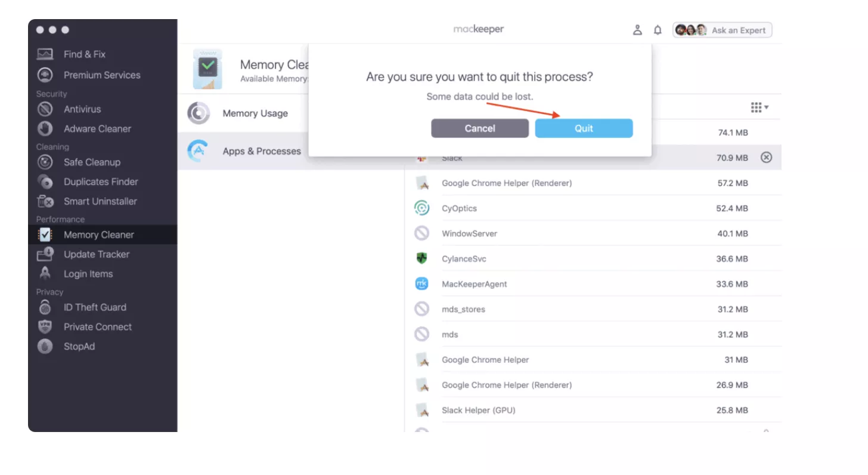Viewport: 868px width, 475px height.
Task: Open the Duplicates Finder tool
Action: 100,182
